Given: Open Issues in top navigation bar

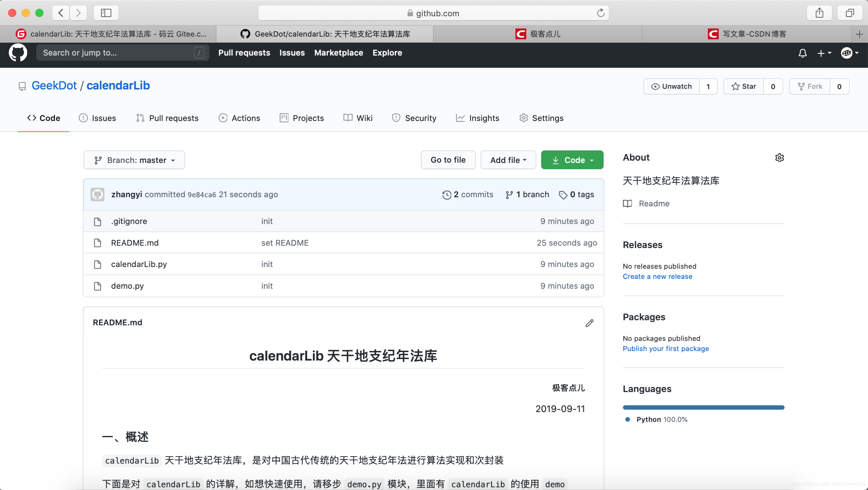Looking at the screenshot, I should [292, 53].
